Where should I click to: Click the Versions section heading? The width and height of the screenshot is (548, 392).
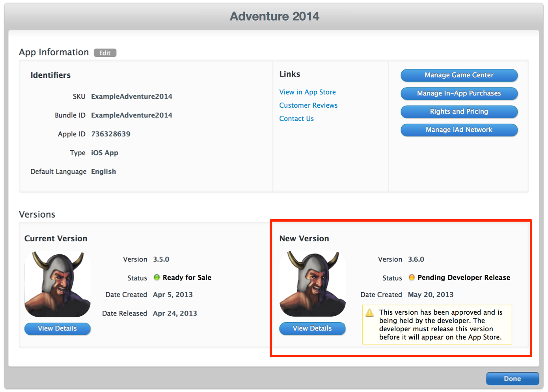[37, 214]
